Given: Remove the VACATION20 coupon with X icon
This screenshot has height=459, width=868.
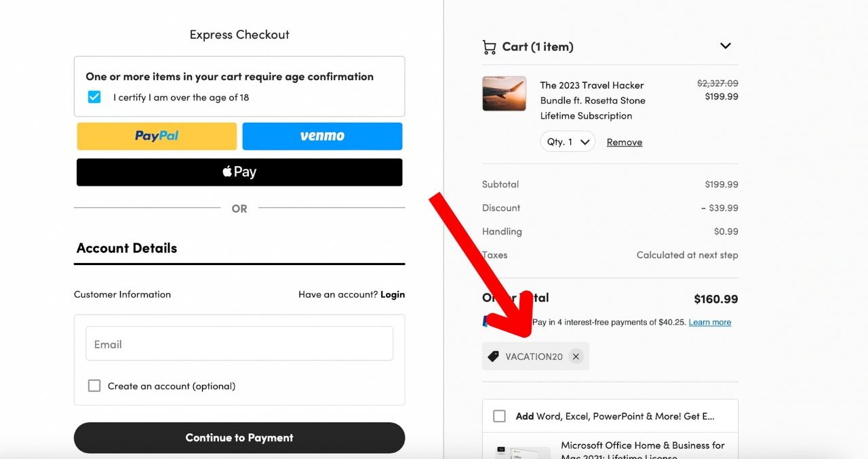Looking at the screenshot, I should (x=576, y=357).
